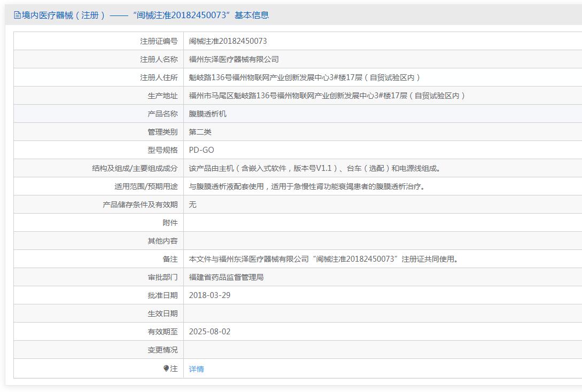Click the storage conditions value 无
The width and height of the screenshot is (582, 392).
193,205
